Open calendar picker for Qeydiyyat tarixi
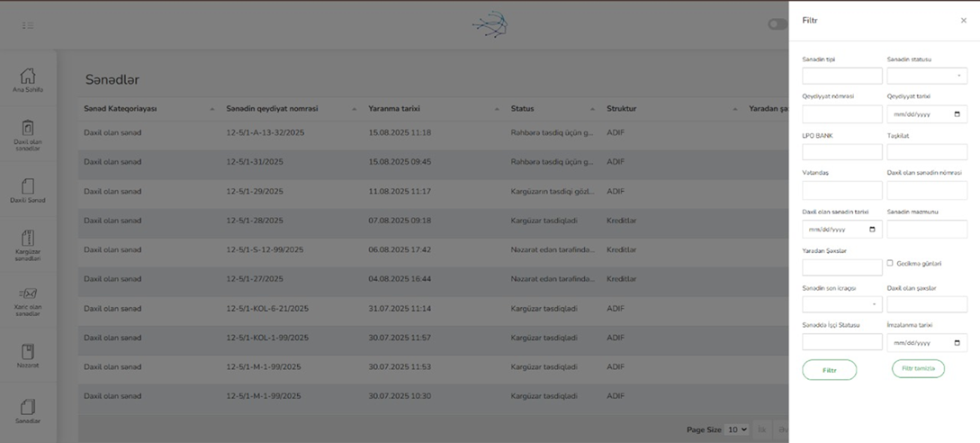Screen dimensions: 980x443 (x=957, y=114)
